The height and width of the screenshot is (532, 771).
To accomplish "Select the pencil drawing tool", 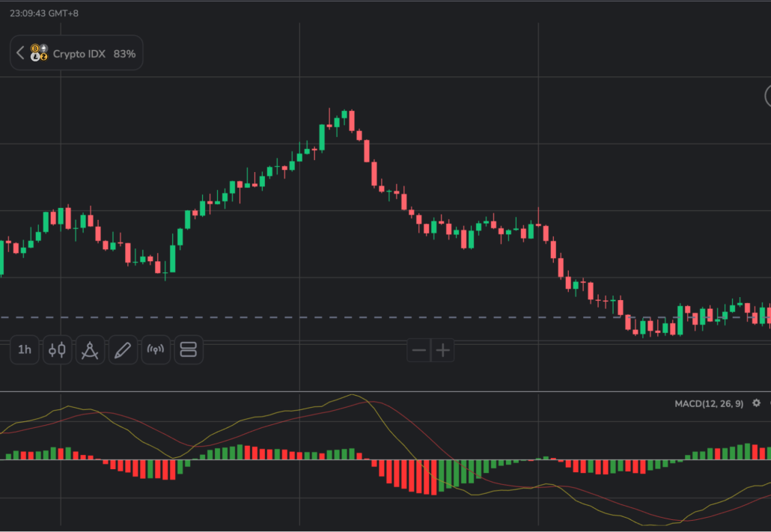I will (123, 349).
